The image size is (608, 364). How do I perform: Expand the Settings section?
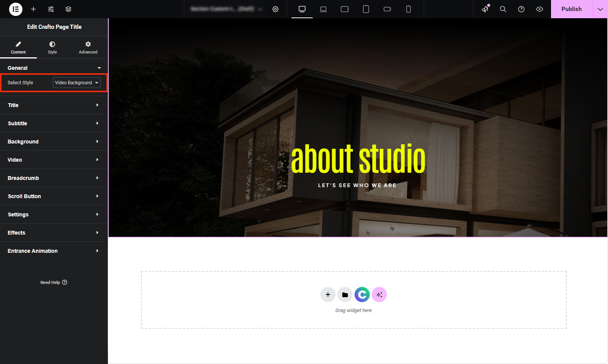[x=54, y=214]
